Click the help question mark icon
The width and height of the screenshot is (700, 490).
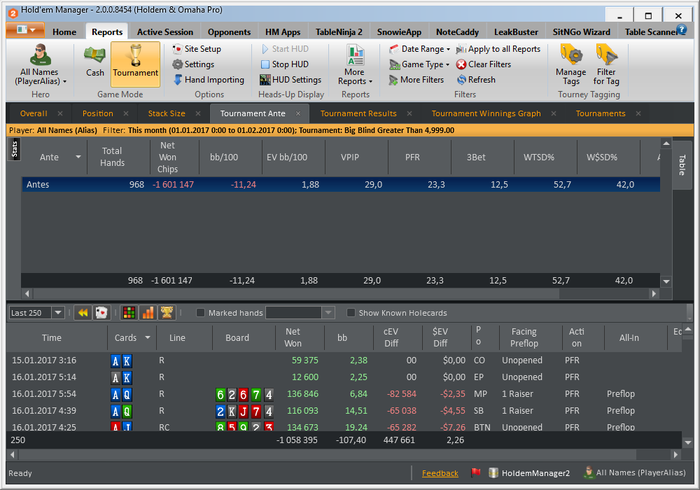(x=681, y=29)
